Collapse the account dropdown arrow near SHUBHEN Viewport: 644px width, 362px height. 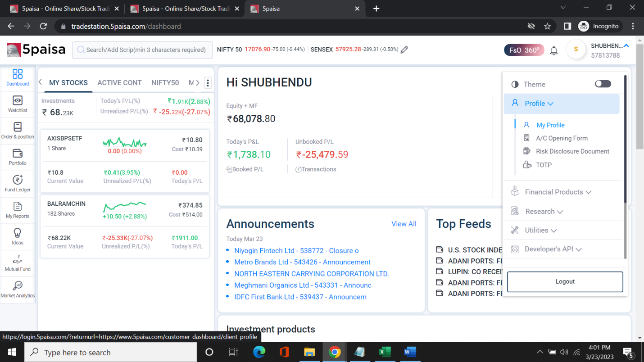[x=626, y=45]
